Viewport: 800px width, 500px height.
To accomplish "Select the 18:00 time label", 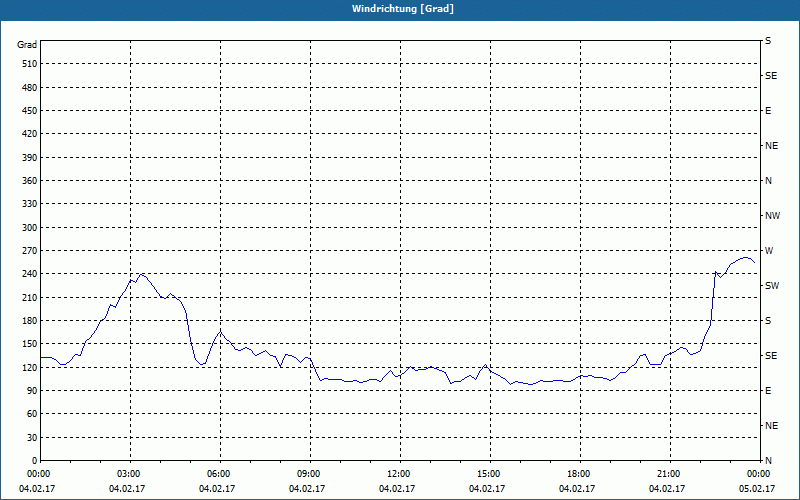I will (x=577, y=474).
